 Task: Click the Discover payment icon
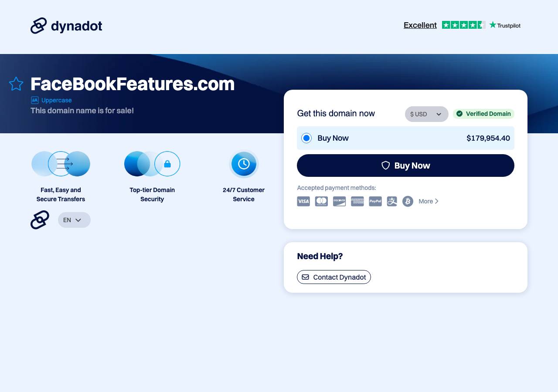point(339,201)
